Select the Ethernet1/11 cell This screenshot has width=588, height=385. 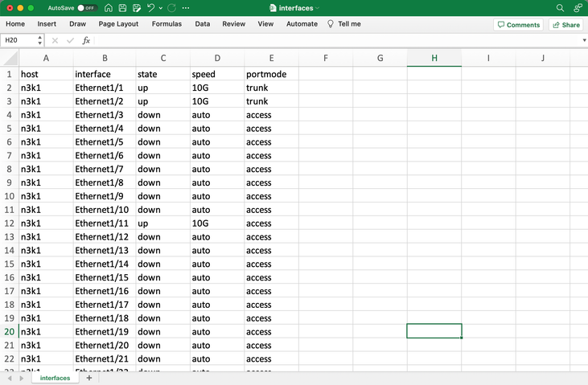click(x=105, y=223)
